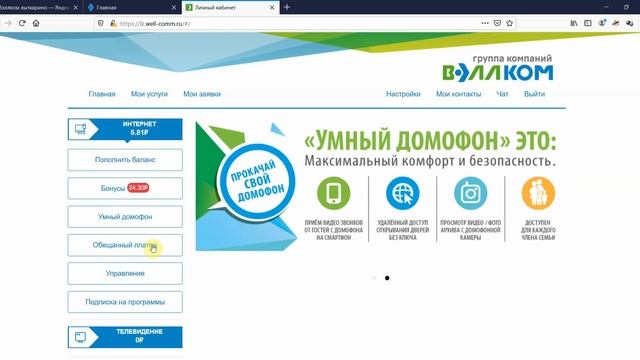640x360 pixels.
Task: Bookmark this page with the star
Action: [x=509, y=23]
